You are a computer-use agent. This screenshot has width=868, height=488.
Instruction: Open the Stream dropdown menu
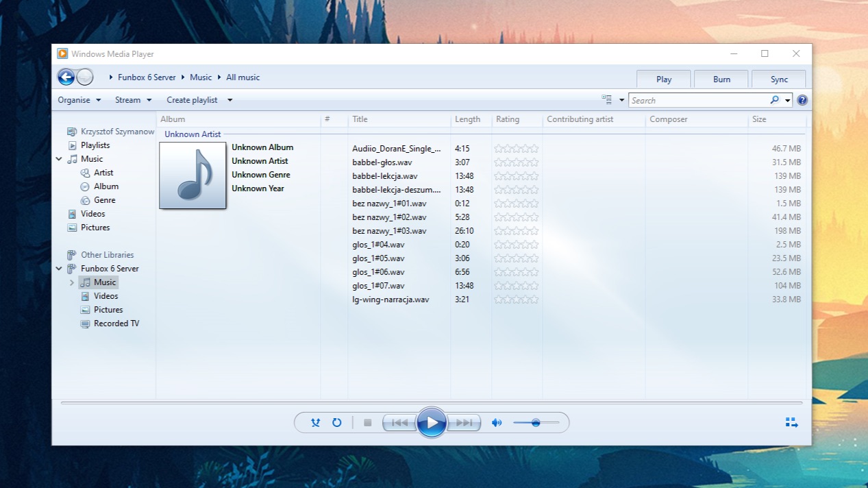[133, 100]
